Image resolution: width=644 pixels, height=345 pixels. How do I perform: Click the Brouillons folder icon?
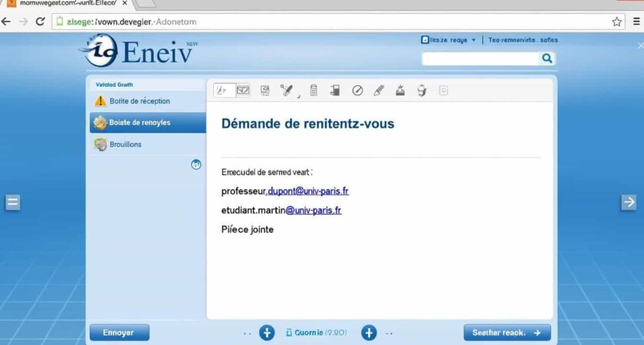[x=100, y=144]
